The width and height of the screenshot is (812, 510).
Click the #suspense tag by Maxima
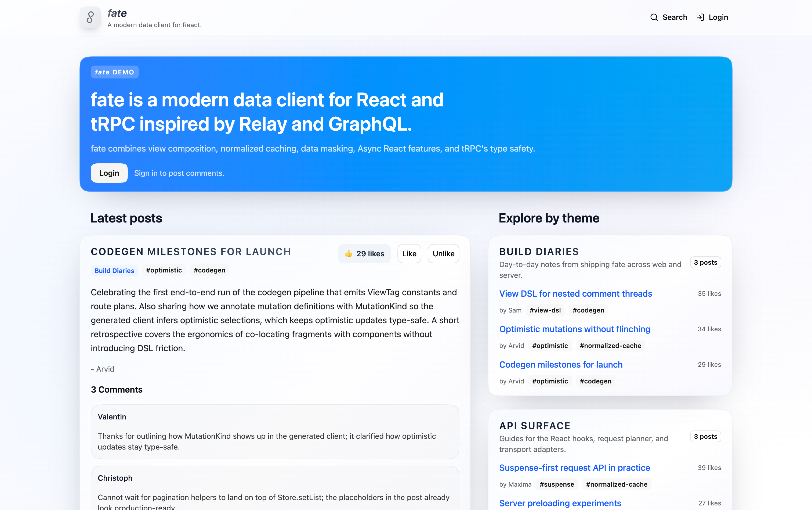coord(556,484)
